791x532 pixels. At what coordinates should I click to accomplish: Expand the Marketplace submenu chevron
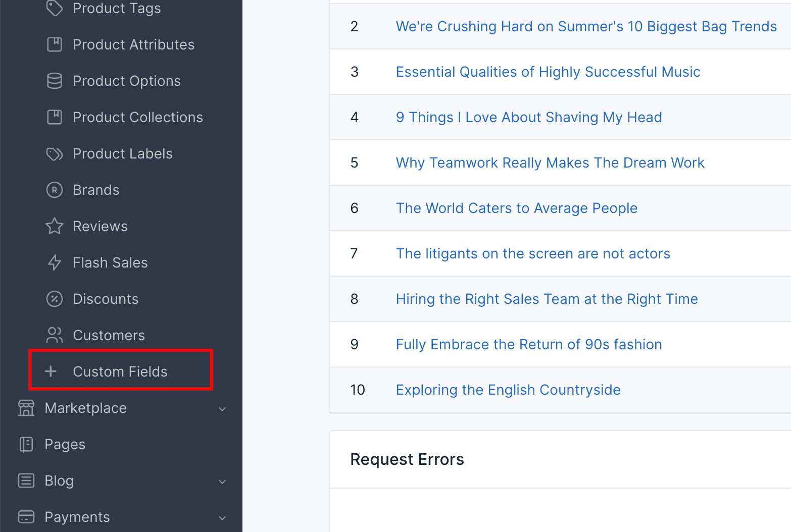(x=222, y=409)
